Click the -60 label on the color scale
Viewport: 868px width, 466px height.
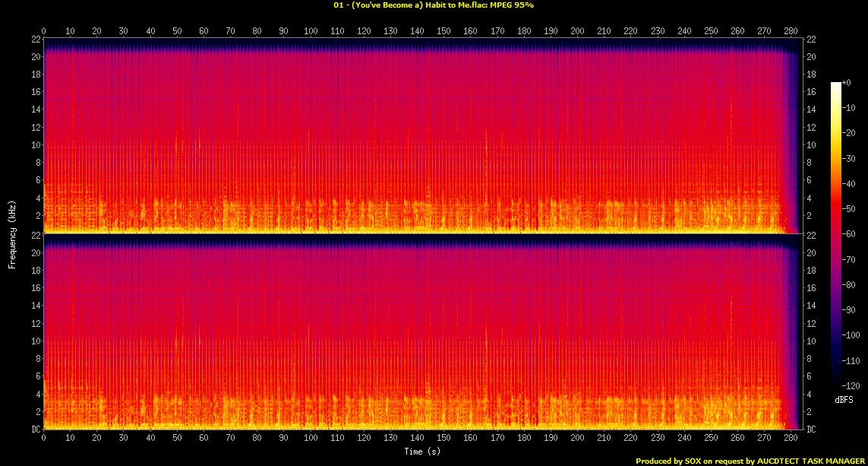tap(848, 230)
